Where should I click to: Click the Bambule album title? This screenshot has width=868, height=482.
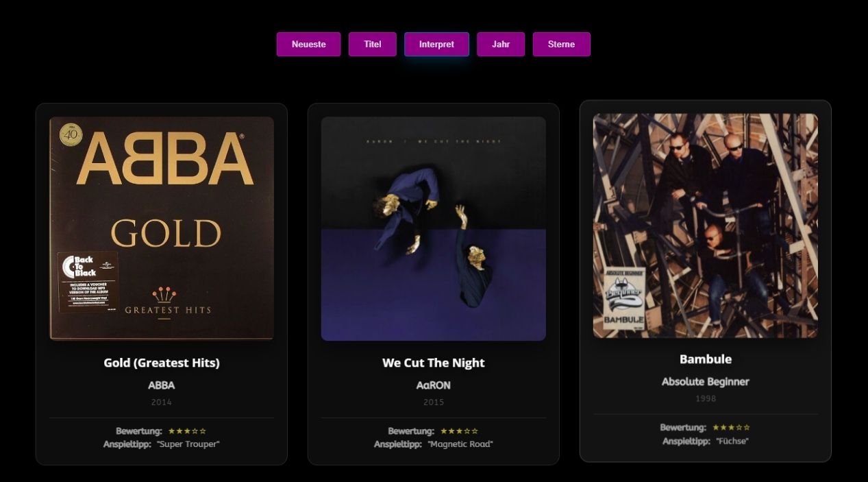click(x=706, y=359)
